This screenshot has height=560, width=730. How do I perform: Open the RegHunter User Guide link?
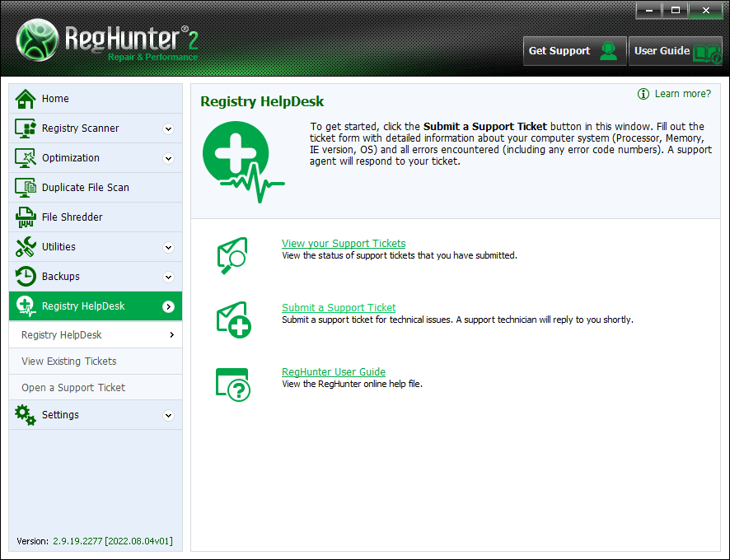(334, 372)
